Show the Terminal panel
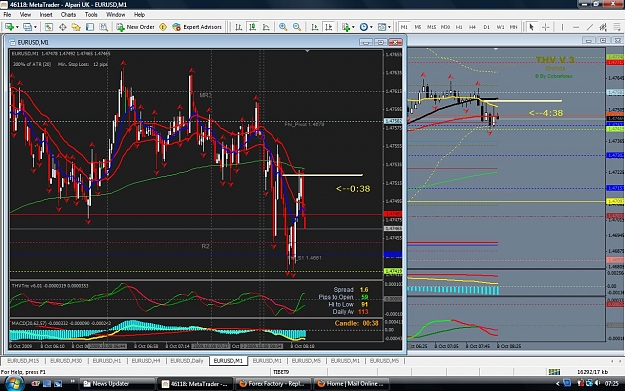This screenshot has width=625, height=391. point(90,27)
